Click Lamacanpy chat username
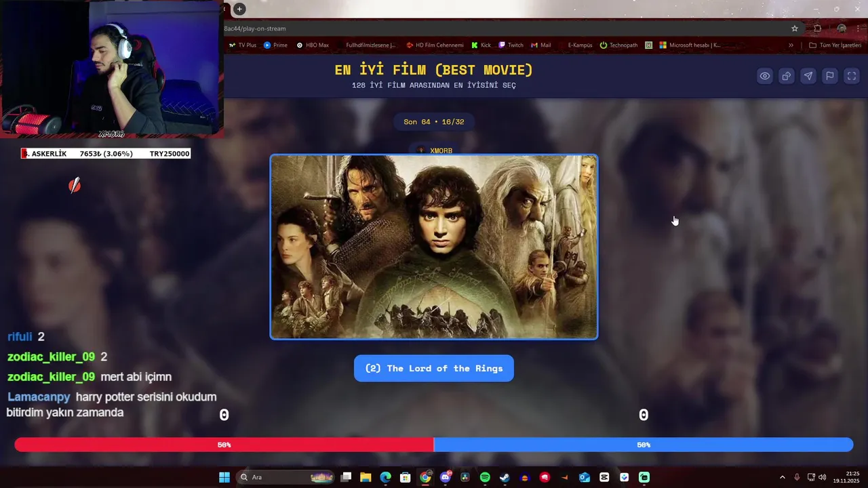This screenshot has width=868, height=488. point(39,397)
